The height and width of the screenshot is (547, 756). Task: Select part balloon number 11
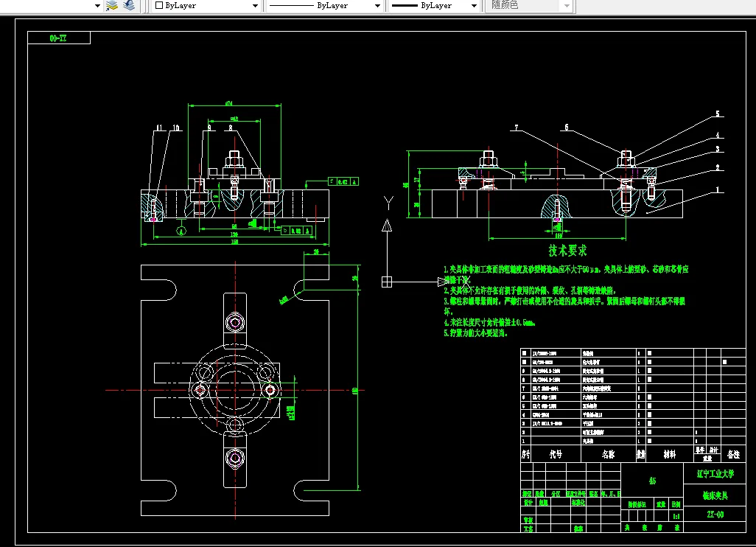(160, 128)
